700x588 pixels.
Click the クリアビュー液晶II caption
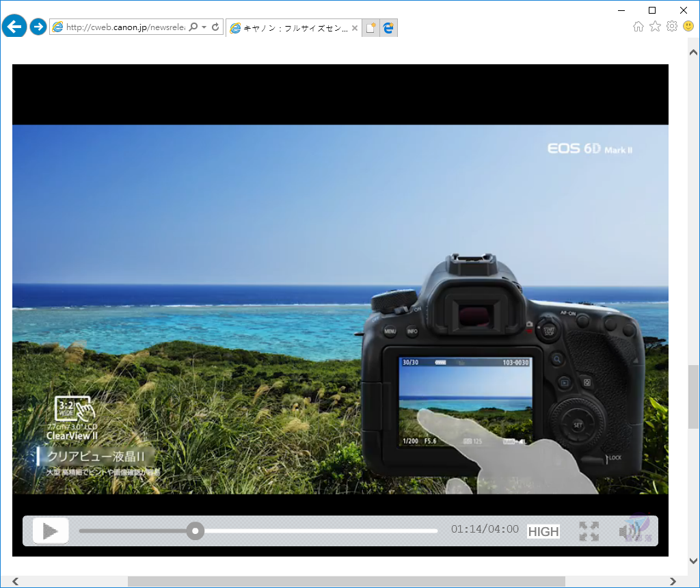96,456
